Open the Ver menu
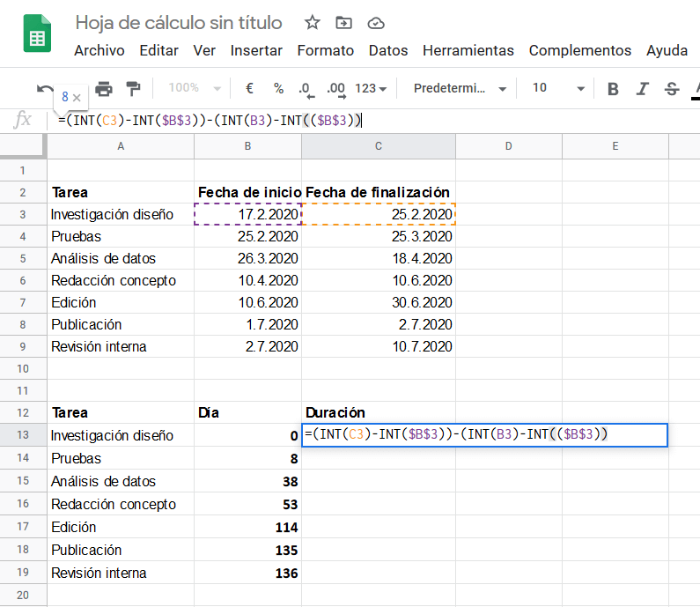Image resolution: width=700 pixels, height=607 pixels. pos(204,50)
